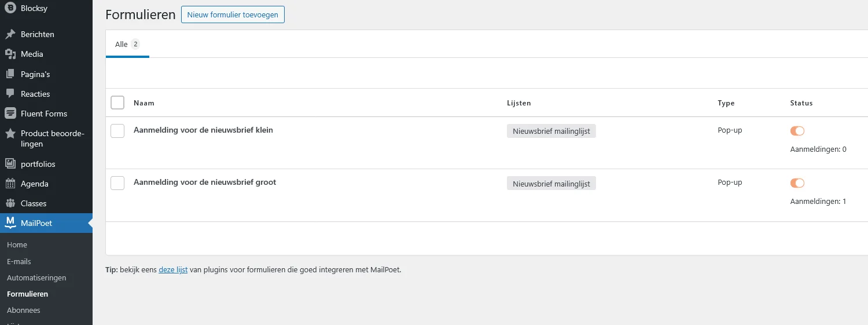The image size is (868, 325).
Task: Select checkbox for nieuwsbrief groot form
Action: click(117, 183)
